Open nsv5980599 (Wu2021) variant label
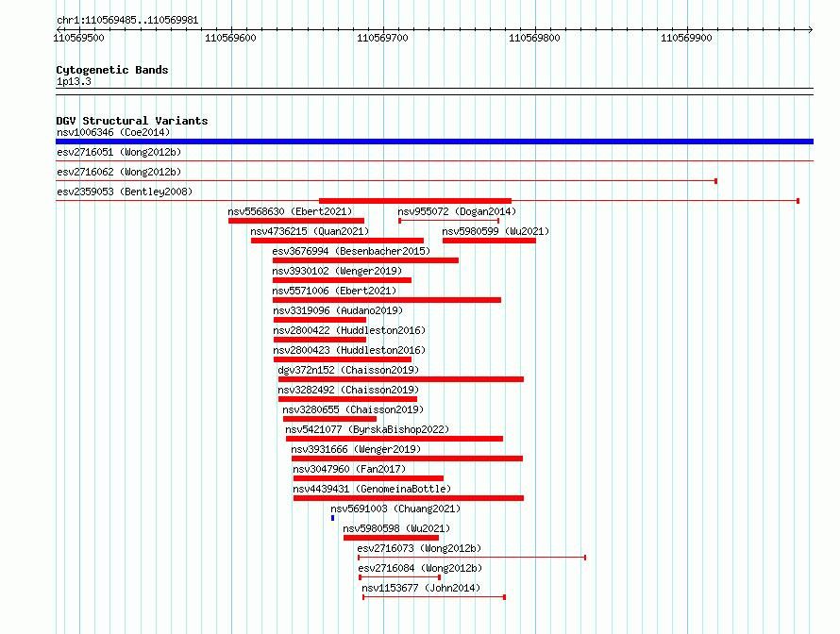Image resolution: width=840 pixels, height=634 pixels. click(x=496, y=231)
